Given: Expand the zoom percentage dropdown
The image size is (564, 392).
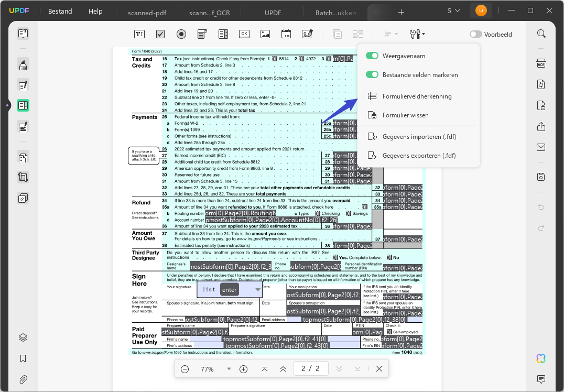Looking at the screenshot, I should click(229, 369).
